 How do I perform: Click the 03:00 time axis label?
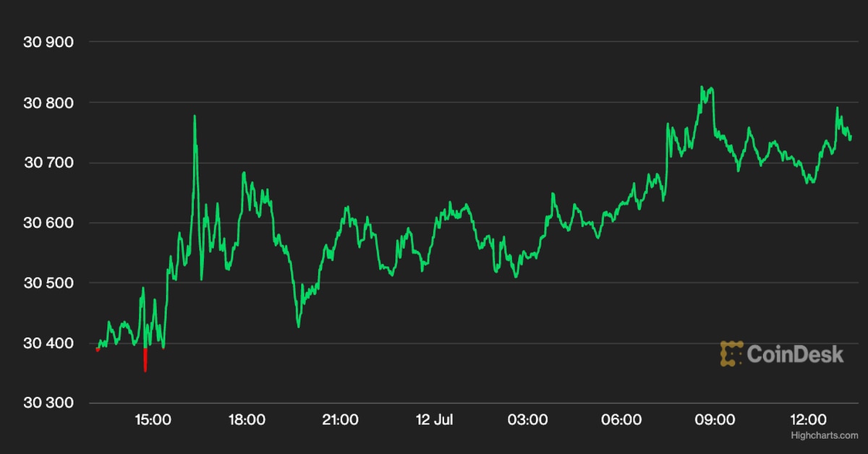[x=527, y=419]
